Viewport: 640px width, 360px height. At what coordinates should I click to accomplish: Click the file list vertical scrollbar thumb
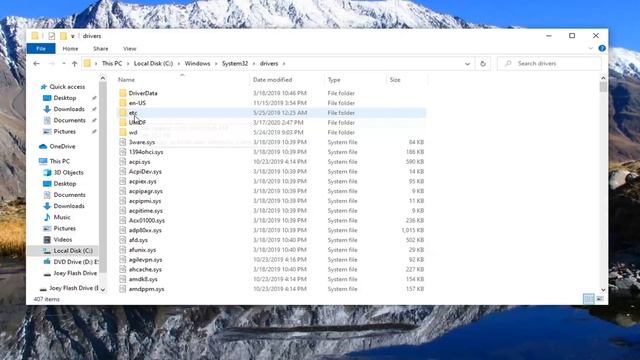[x=603, y=87]
